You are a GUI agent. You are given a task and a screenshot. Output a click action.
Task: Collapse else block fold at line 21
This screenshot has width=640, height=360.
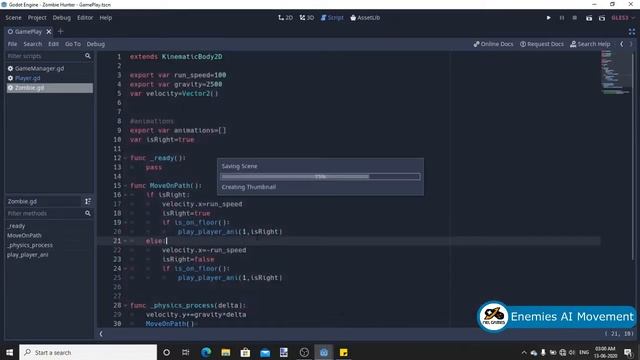[125, 241]
